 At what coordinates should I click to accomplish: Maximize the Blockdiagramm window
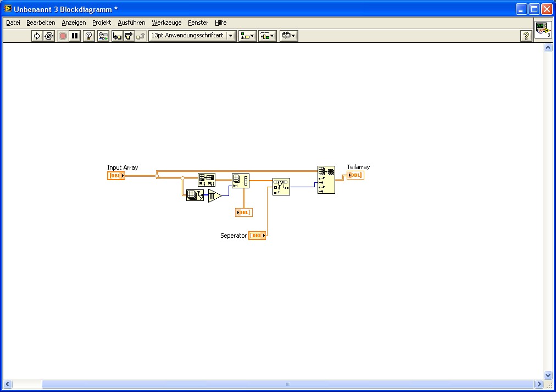click(x=534, y=9)
